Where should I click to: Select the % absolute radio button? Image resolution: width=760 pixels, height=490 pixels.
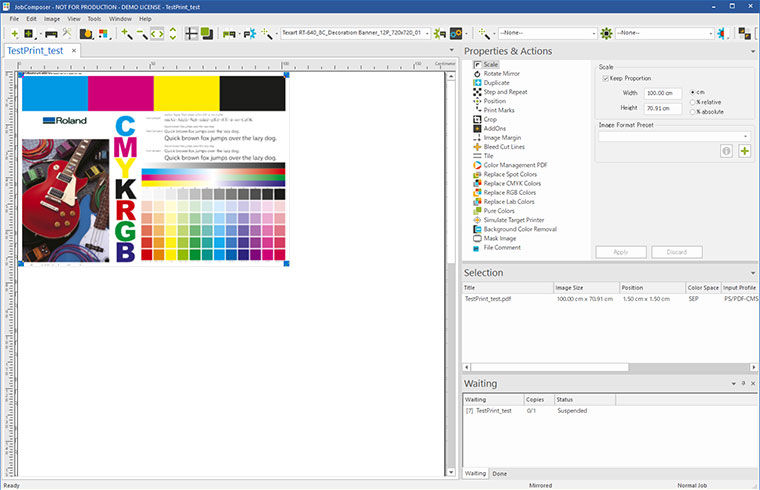pos(694,110)
